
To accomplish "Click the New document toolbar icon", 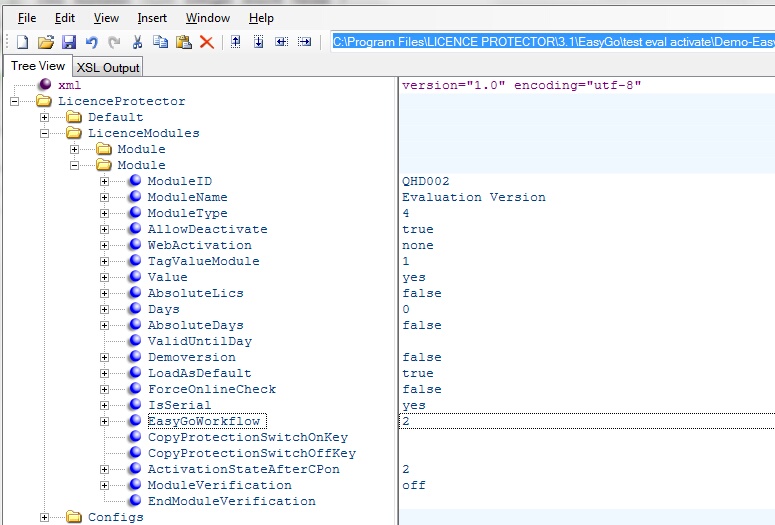I will click(x=23, y=42).
